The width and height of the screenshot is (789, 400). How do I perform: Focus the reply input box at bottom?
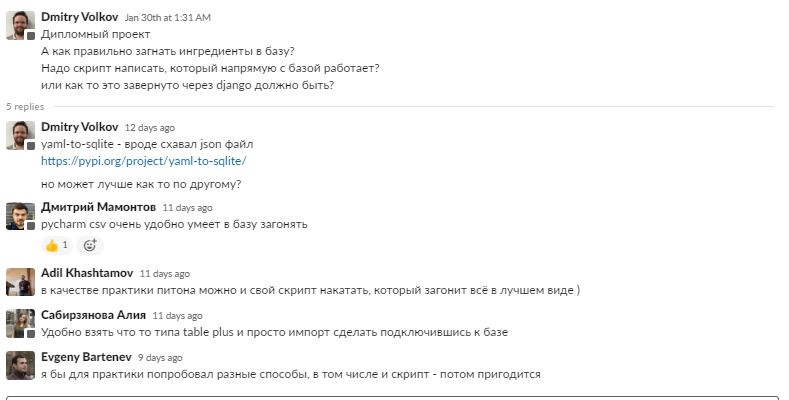pyautogui.click(x=392, y=397)
